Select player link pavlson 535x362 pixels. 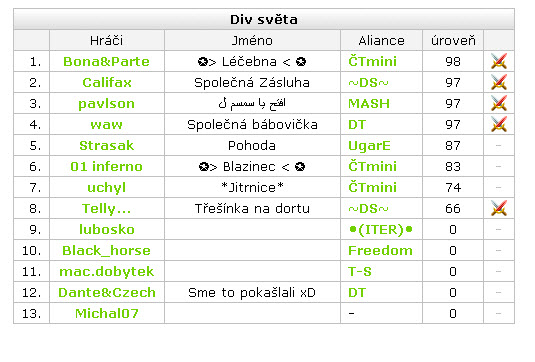(106, 104)
